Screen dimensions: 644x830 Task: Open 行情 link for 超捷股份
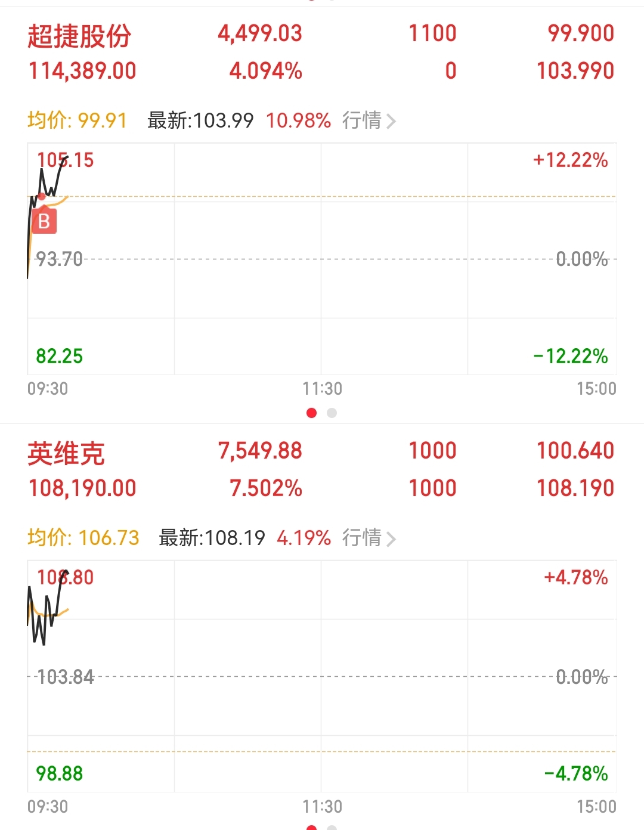[x=362, y=120]
